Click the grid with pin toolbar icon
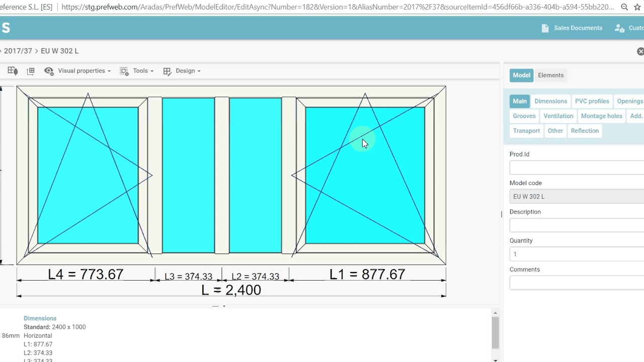The height and width of the screenshot is (362, 644). pyautogui.click(x=13, y=71)
